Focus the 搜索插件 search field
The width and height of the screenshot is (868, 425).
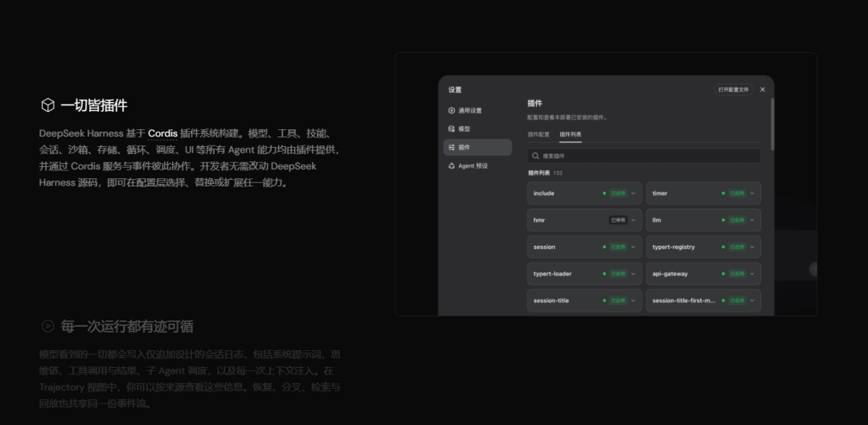click(x=644, y=156)
